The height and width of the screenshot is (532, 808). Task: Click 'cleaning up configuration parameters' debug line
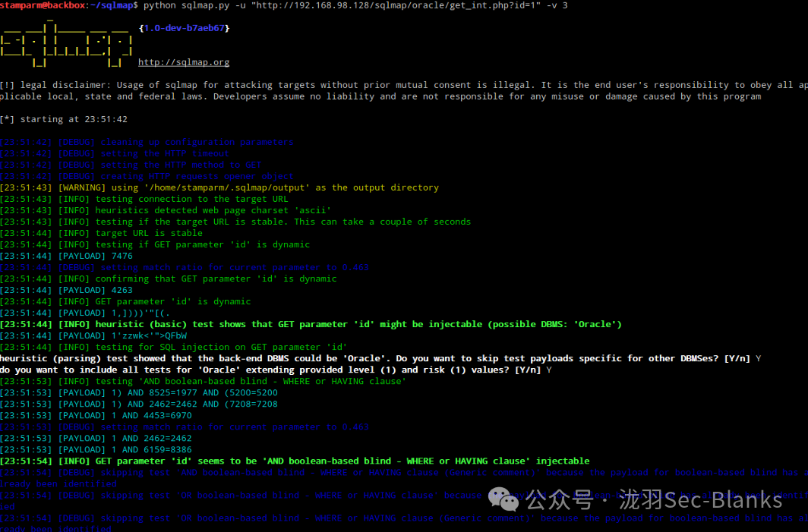pyautogui.click(x=147, y=142)
